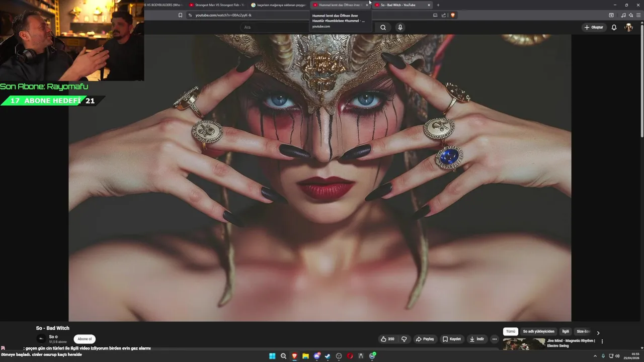
Task: Click the cast media icon in address bar
Action: pyautogui.click(x=435, y=15)
